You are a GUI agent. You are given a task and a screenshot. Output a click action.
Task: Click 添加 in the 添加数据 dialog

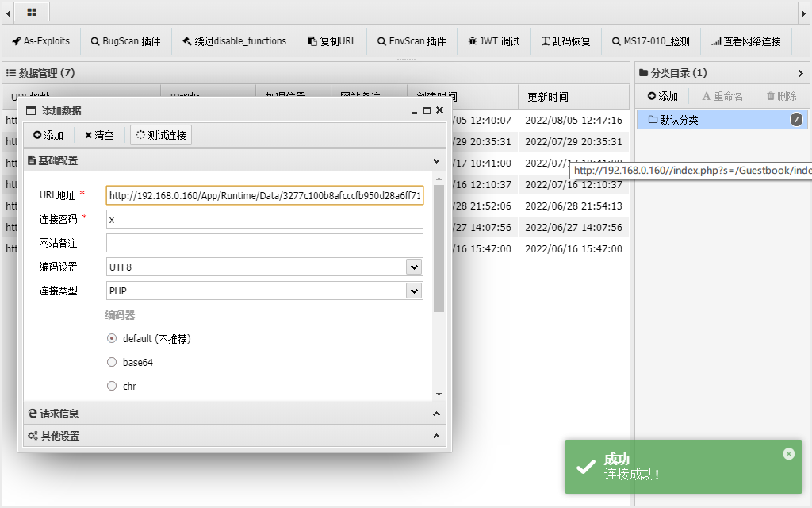tap(48, 135)
